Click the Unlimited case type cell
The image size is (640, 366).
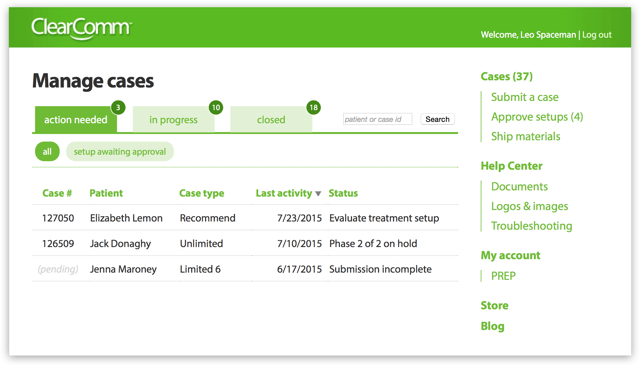[201, 244]
